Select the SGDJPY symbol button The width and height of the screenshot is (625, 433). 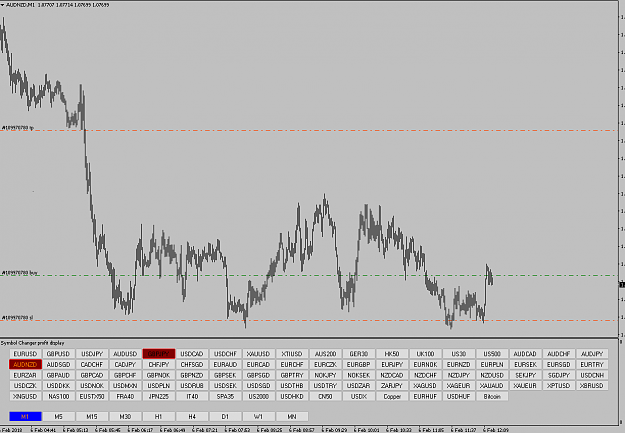point(558,375)
